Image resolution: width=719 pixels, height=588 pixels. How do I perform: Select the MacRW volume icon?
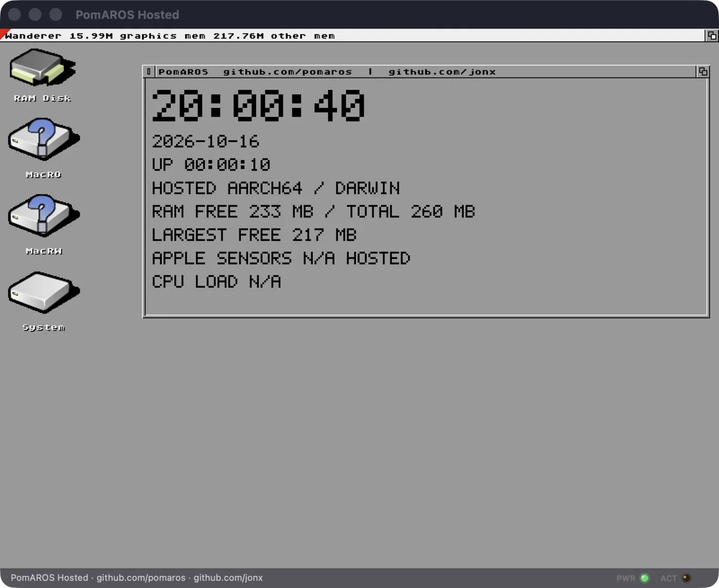(44, 216)
